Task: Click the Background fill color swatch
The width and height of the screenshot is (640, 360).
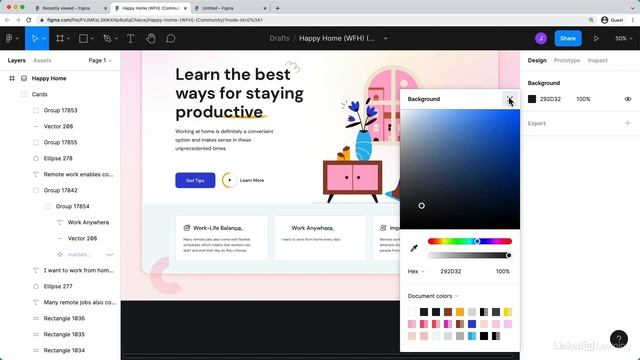Action: [x=532, y=99]
